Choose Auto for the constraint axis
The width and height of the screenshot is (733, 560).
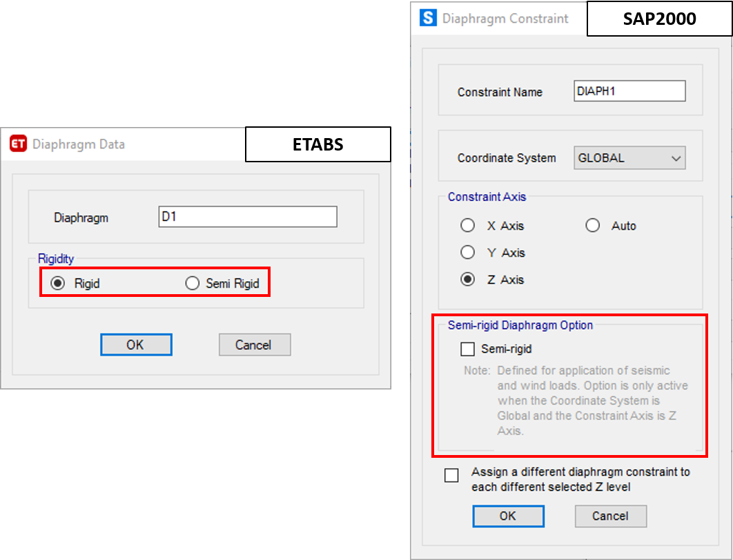point(592,226)
